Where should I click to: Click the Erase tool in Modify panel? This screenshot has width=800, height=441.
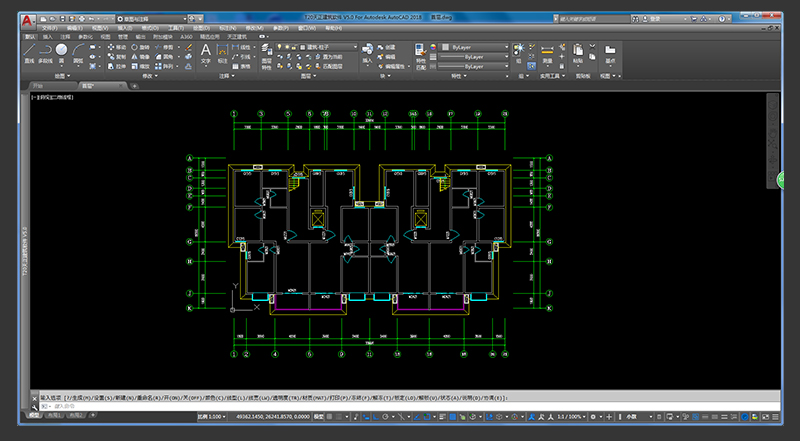(x=188, y=47)
